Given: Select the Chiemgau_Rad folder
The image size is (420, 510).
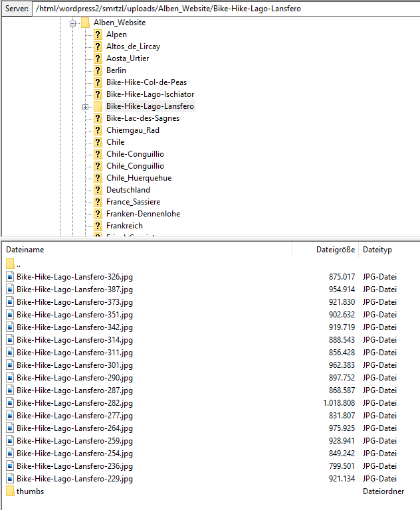Looking at the screenshot, I should click(x=133, y=130).
